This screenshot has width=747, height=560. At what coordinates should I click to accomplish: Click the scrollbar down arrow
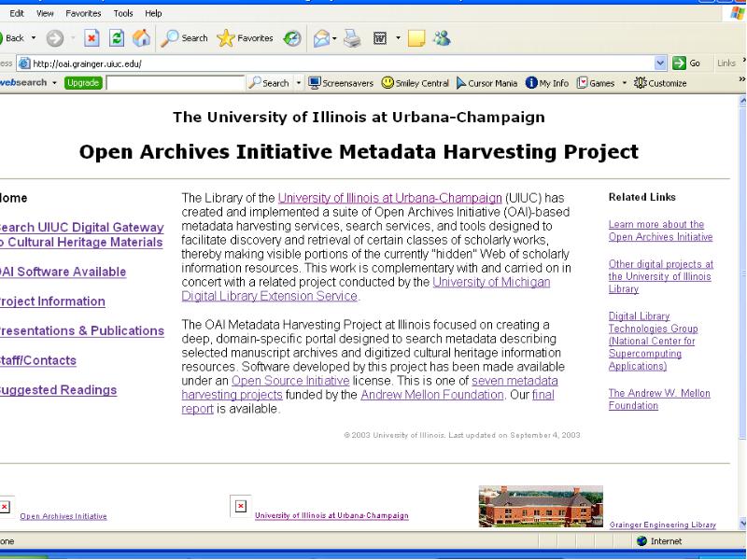coord(742,524)
